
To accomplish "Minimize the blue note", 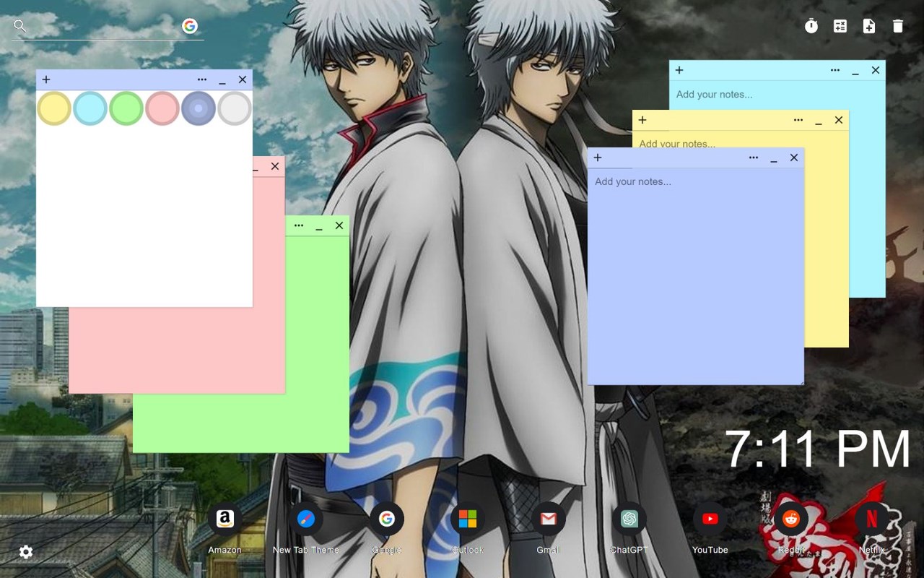I will [x=774, y=159].
